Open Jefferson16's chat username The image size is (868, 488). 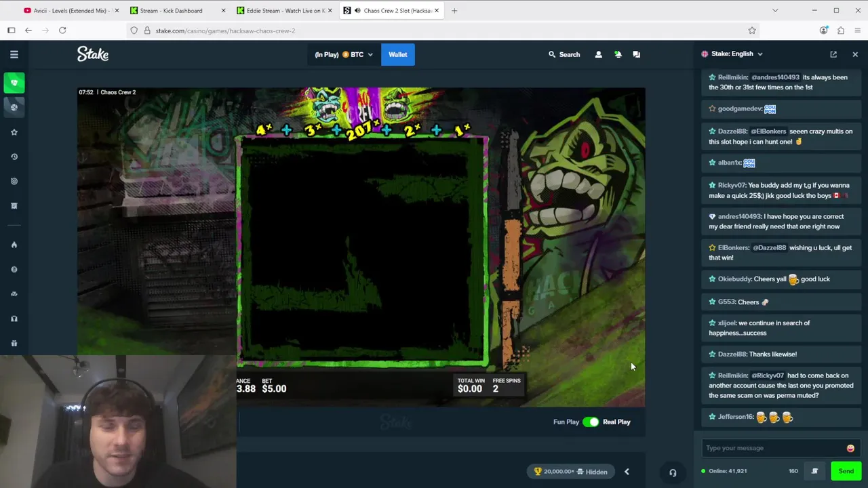point(736,417)
